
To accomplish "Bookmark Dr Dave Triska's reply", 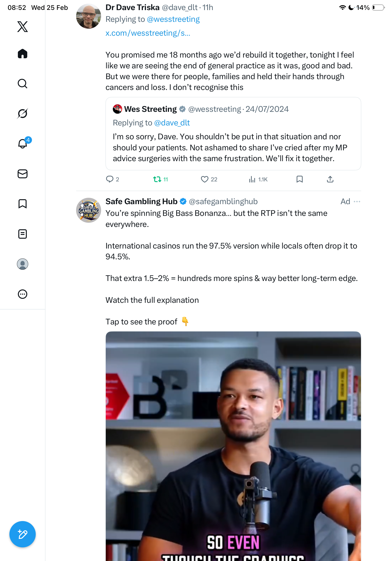I will tap(299, 179).
